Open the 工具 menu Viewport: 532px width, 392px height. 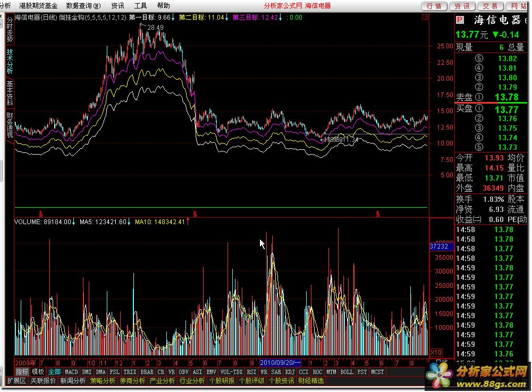coord(140,6)
